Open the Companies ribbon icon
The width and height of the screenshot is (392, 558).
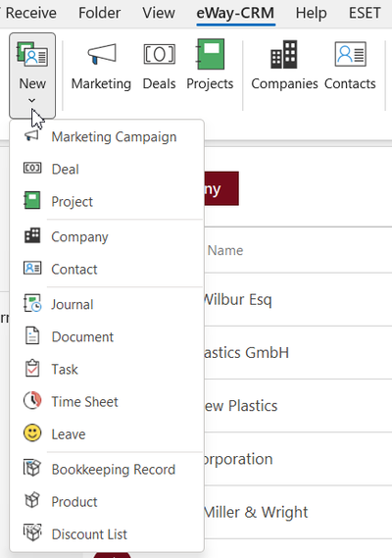[284, 65]
